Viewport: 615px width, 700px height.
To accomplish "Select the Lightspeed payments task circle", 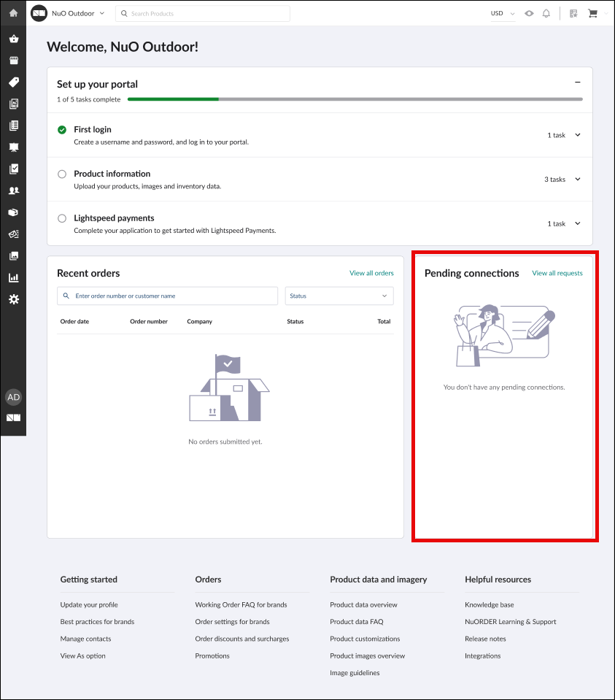I will (62, 218).
